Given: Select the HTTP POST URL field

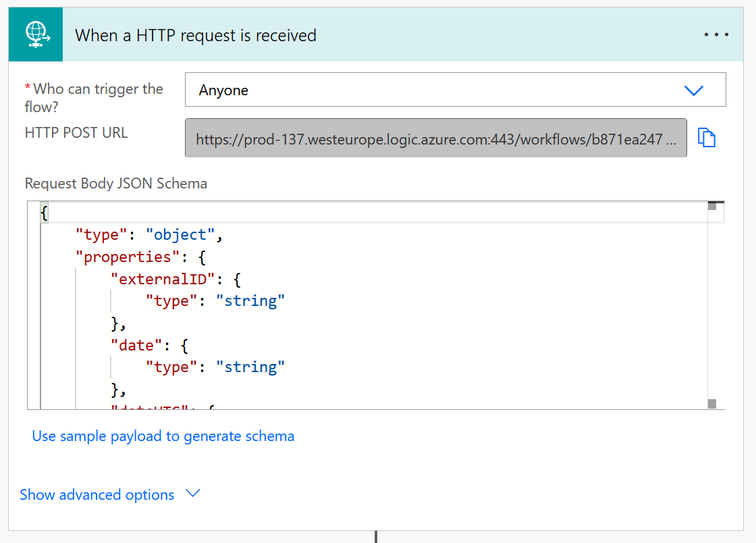Looking at the screenshot, I should 436,138.
